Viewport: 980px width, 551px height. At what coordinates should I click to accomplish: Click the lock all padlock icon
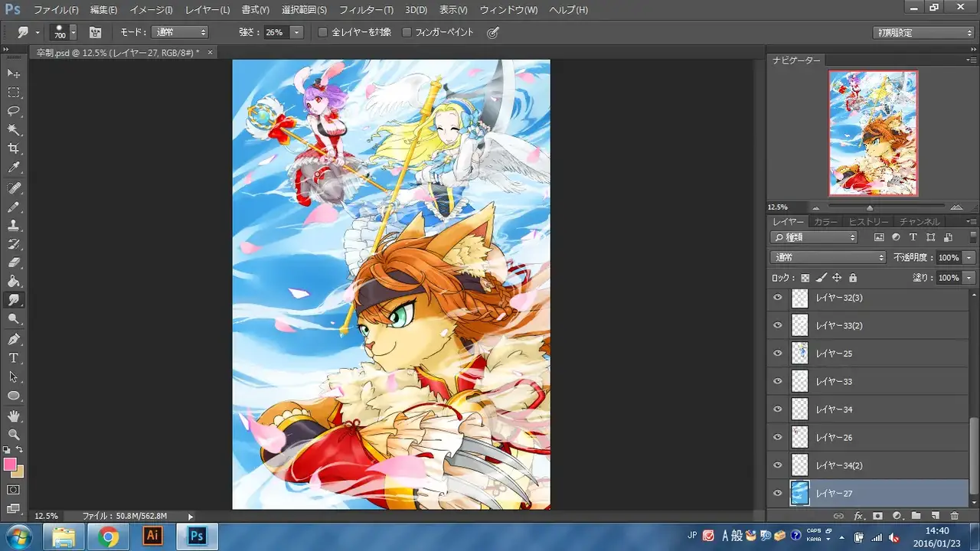(853, 278)
